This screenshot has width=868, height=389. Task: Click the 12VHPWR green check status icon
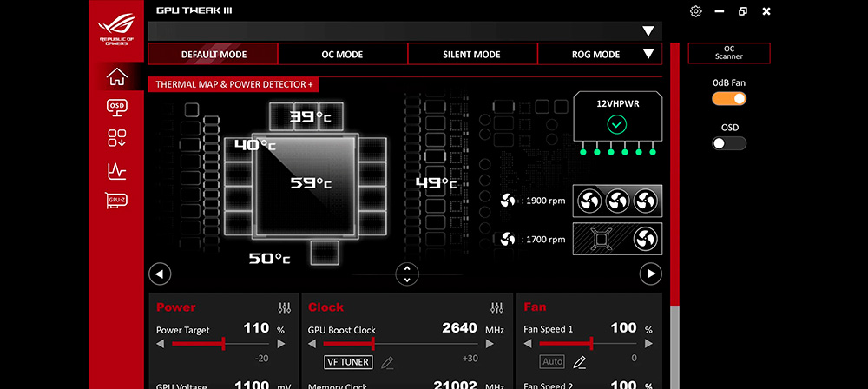coord(616,125)
